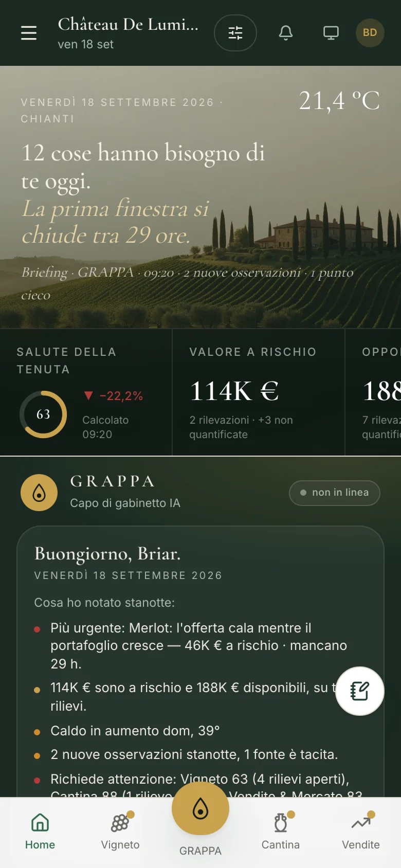Open the Salute della tenuta card
401x868 pixels.
pyautogui.click(x=86, y=392)
